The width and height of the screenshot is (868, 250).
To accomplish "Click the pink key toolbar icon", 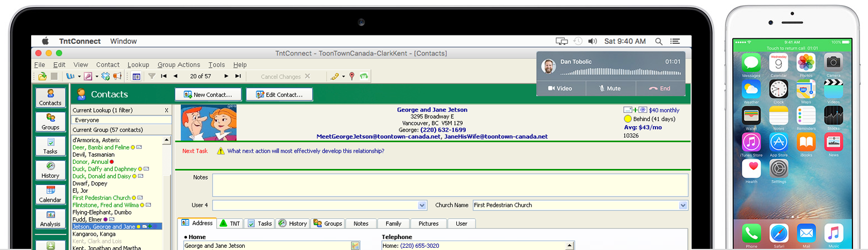I will 89,76.
